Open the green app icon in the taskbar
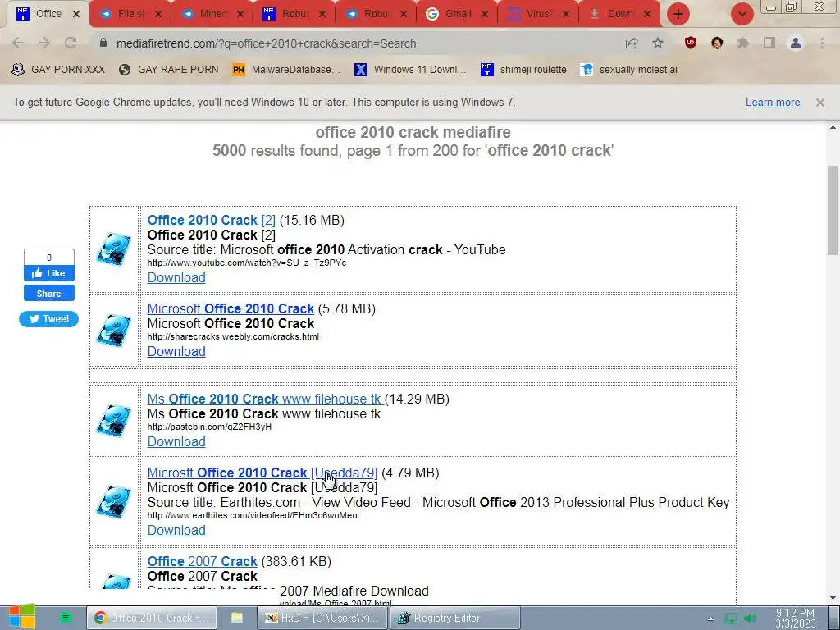 coord(66,618)
